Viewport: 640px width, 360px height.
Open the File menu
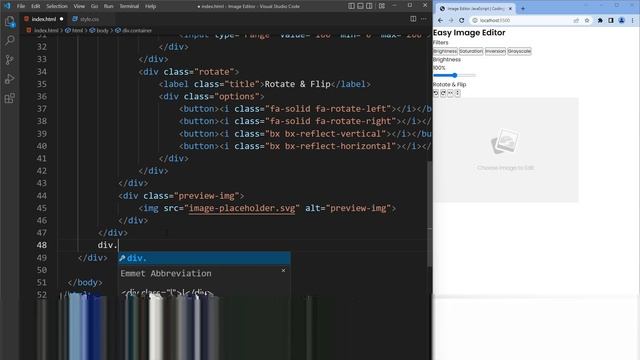coord(21,6)
